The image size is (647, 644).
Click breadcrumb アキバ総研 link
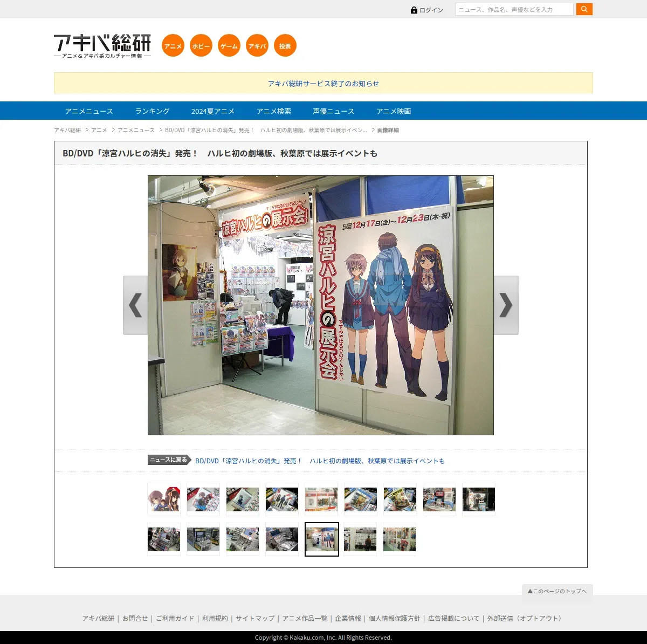[x=67, y=130]
